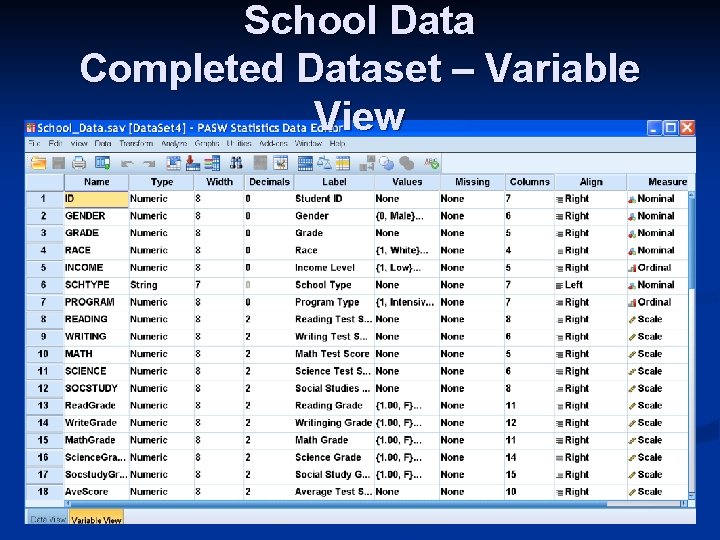Open the Graphs menu
Screen dimensions: 720x540
click(207, 143)
